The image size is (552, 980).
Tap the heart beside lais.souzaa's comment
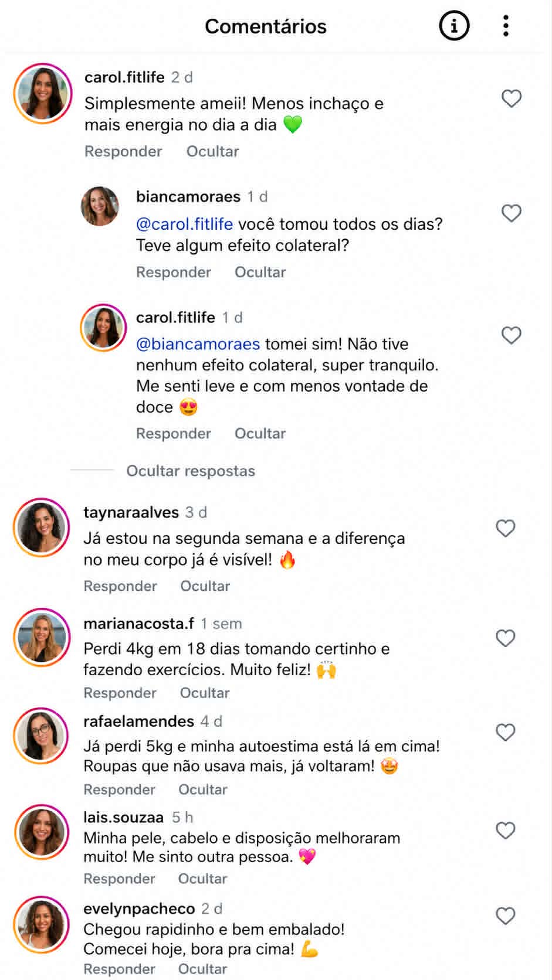click(506, 830)
